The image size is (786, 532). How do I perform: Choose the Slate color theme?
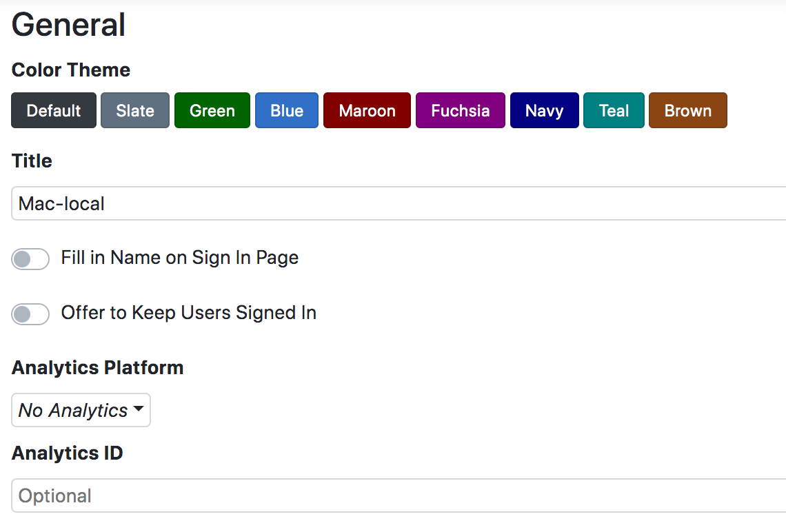pyautogui.click(x=135, y=110)
